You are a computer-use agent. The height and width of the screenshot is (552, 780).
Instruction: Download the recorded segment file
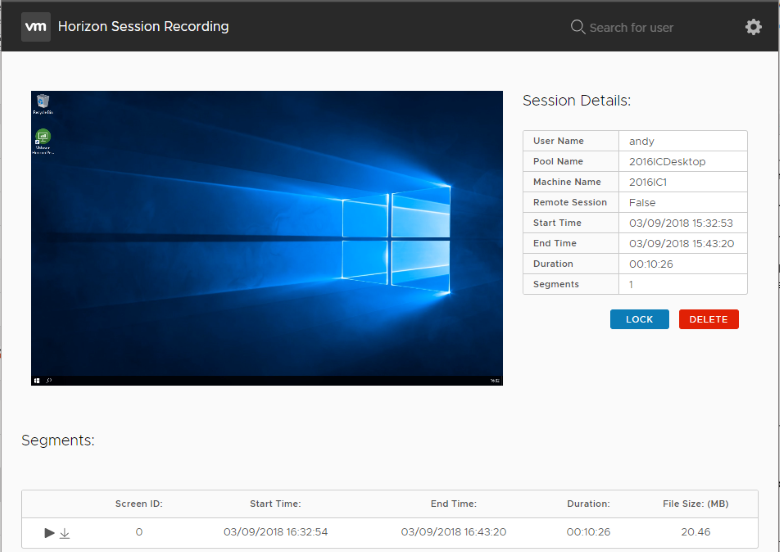click(x=65, y=534)
